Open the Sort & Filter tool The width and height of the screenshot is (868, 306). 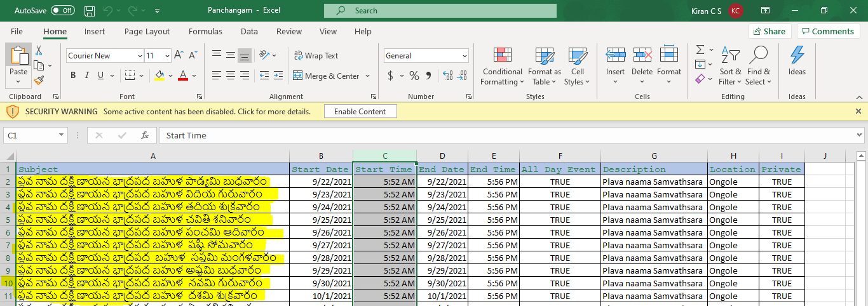pyautogui.click(x=730, y=66)
